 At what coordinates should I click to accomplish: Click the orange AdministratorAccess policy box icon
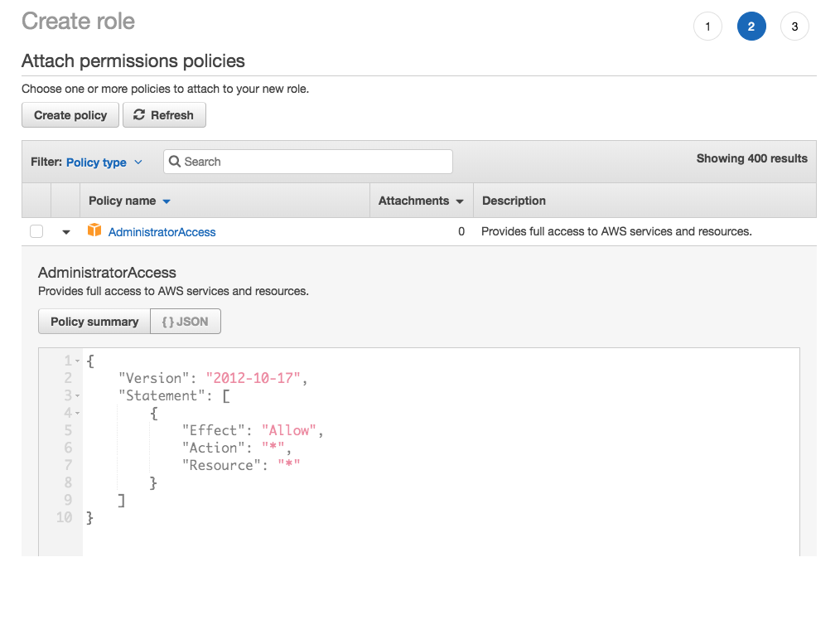[x=94, y=230]
